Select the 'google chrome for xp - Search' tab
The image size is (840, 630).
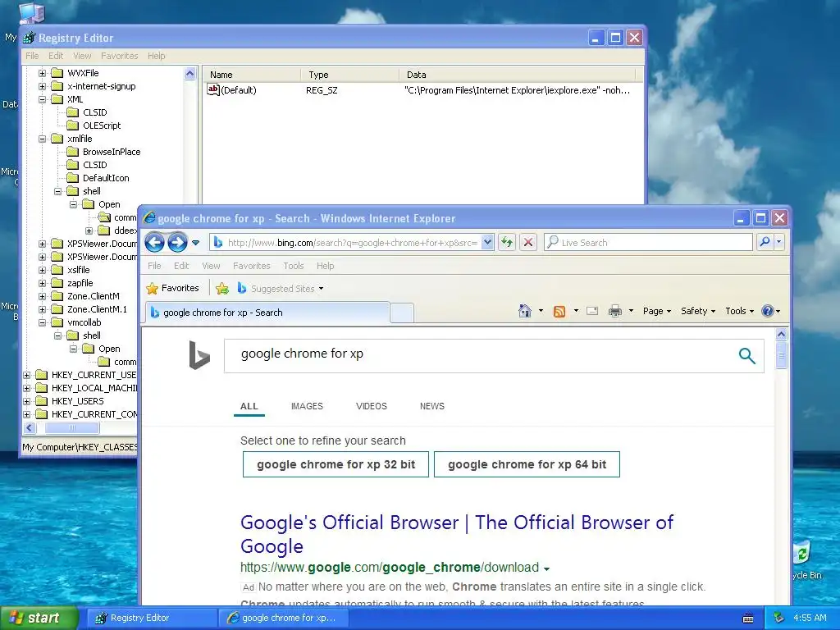coord(267,313)
